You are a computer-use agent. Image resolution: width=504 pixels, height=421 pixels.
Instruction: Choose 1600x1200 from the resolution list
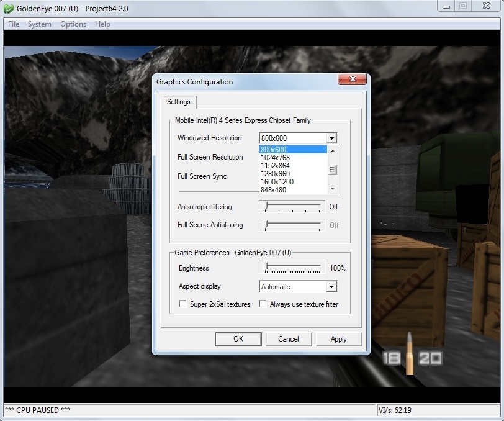pos(293,181)
